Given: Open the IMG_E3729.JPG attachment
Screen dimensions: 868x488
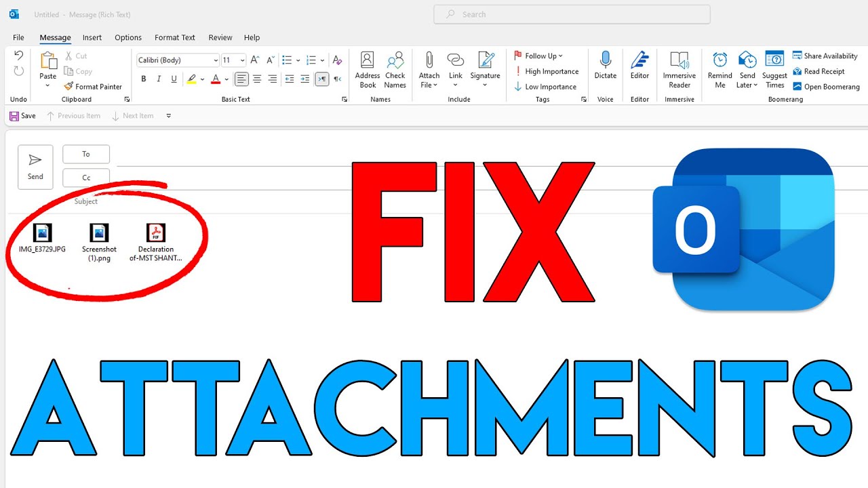Looking at the screenshot, I should (x=42, y=239).
